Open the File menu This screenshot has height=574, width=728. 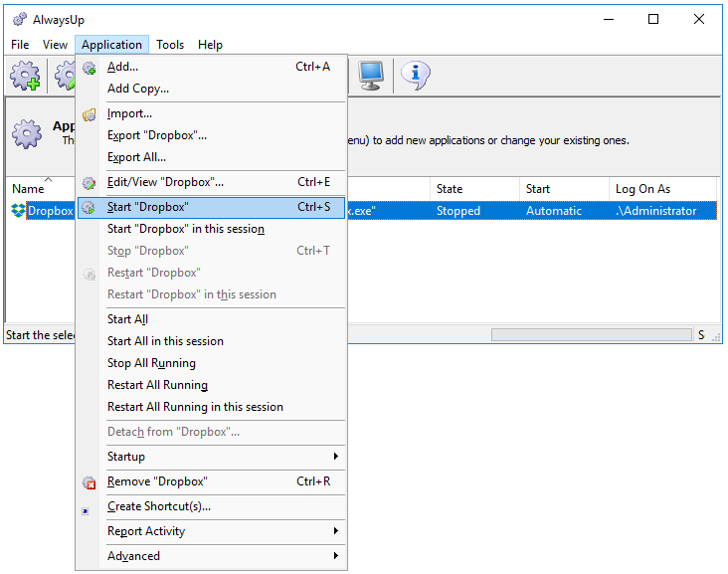[x=20, y=45]
